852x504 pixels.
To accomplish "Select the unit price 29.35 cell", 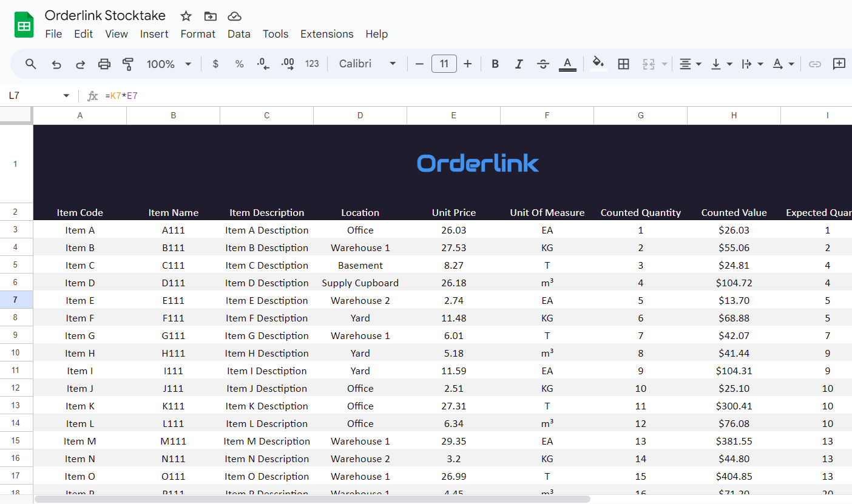I will 454,441.
